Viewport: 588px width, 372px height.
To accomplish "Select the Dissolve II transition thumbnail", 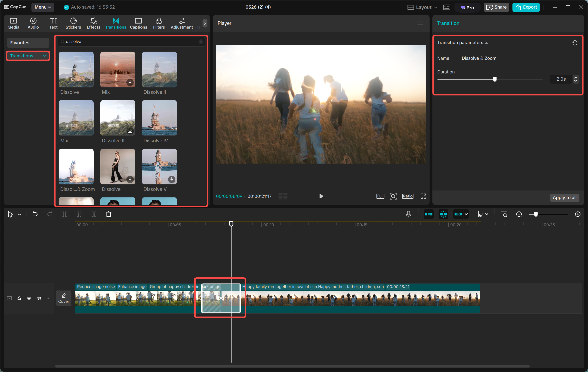I will [x=159, y=70].
